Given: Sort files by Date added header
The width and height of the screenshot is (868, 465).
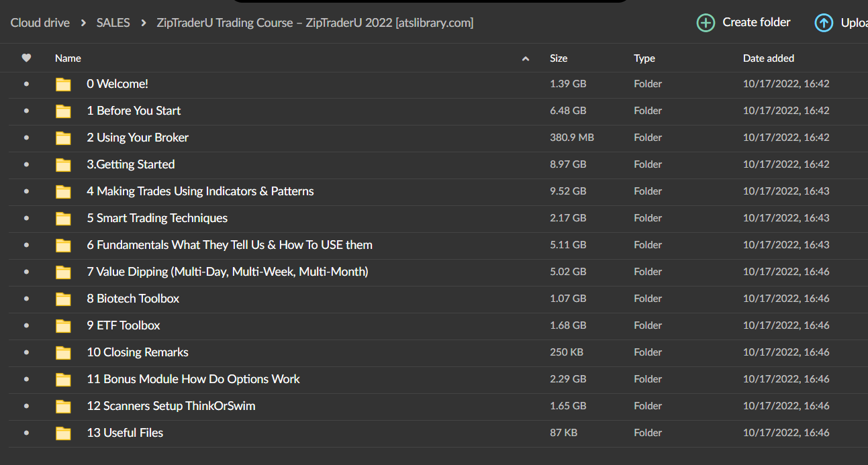Looking at the screenshot, I should click(x=768, y=58).
